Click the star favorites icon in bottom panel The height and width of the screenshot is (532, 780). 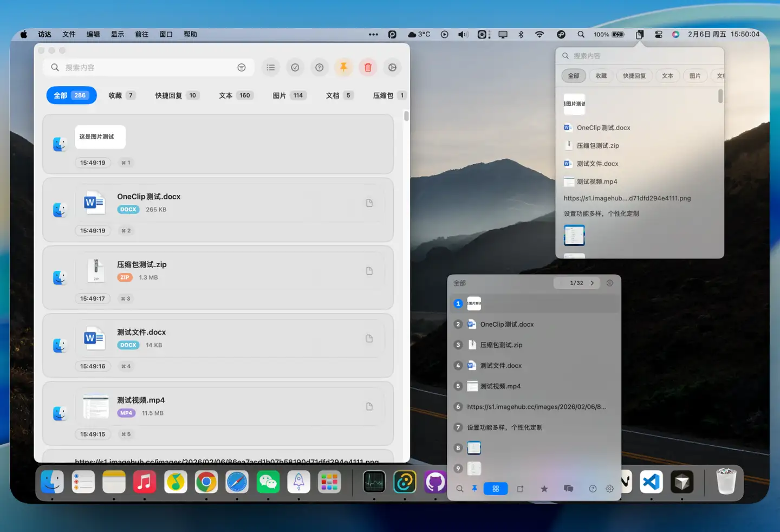coord(544,489)
